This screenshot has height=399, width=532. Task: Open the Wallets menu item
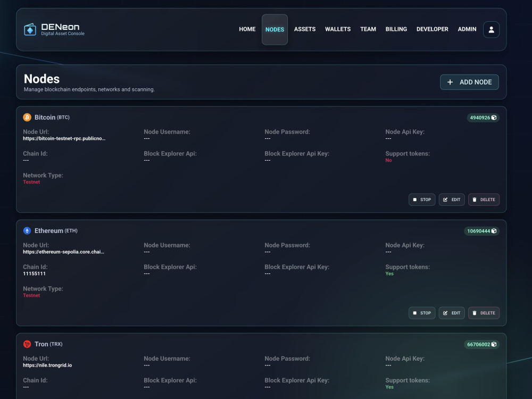pos(338,29)
